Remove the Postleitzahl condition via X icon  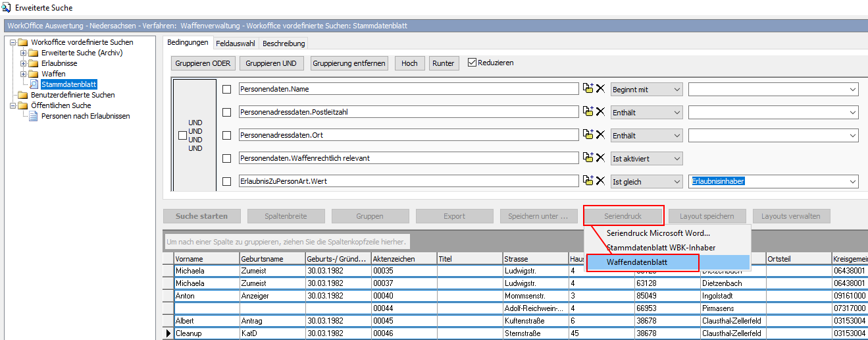(x=600, y=112)
